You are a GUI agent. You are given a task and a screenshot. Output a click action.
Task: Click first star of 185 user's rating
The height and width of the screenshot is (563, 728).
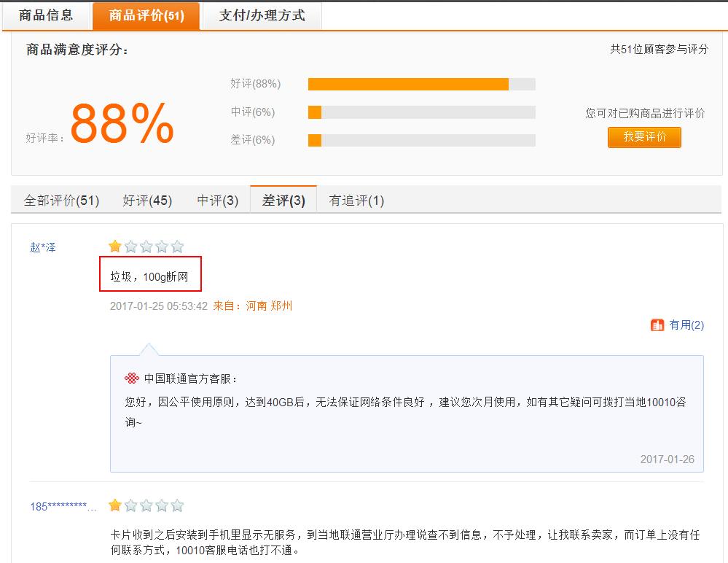coord(115,505)
